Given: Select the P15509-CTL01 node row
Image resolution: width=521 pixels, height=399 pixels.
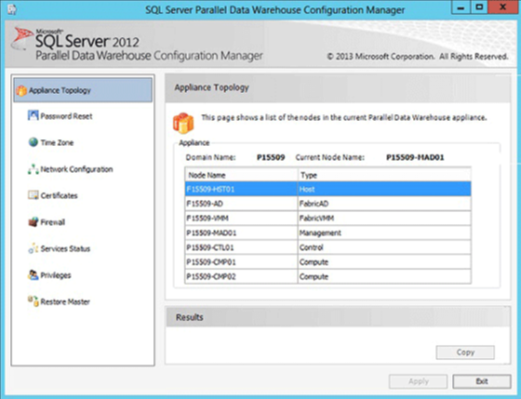Looking at the screenshot, I should tap(328, 247).
